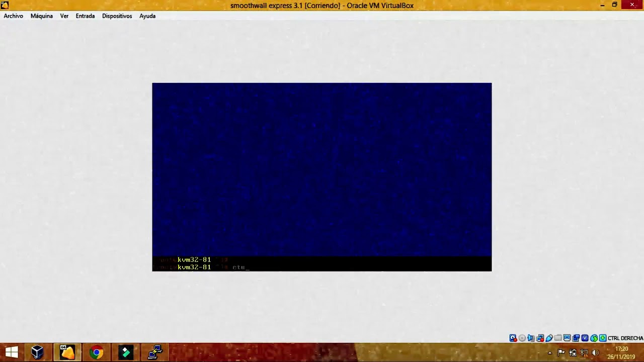This screenshot has width=644, height=362.
Task: Click the volume speaker tray icon
Action: (595, 352)
